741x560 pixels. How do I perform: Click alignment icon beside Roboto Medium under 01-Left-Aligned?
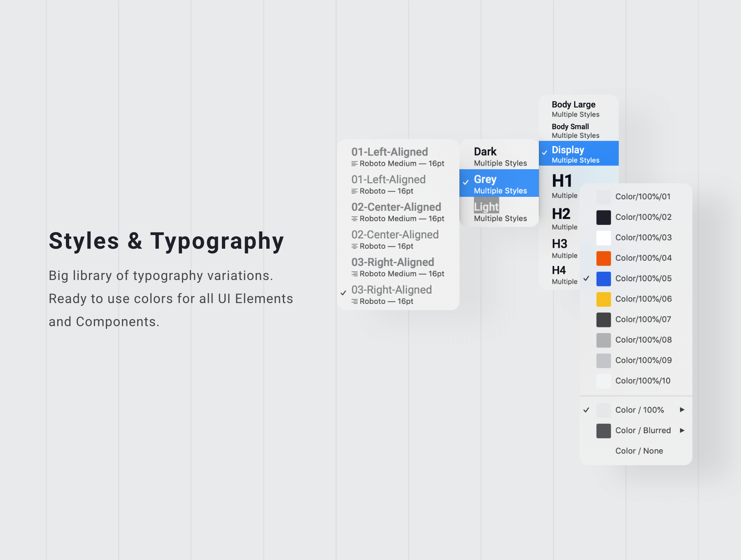(x=354, y=164)
